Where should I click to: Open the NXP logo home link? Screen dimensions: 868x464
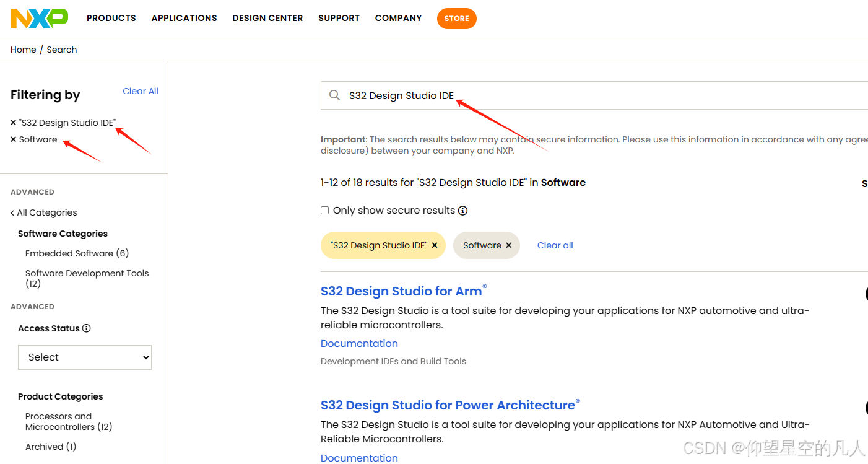tap(39, 18)
